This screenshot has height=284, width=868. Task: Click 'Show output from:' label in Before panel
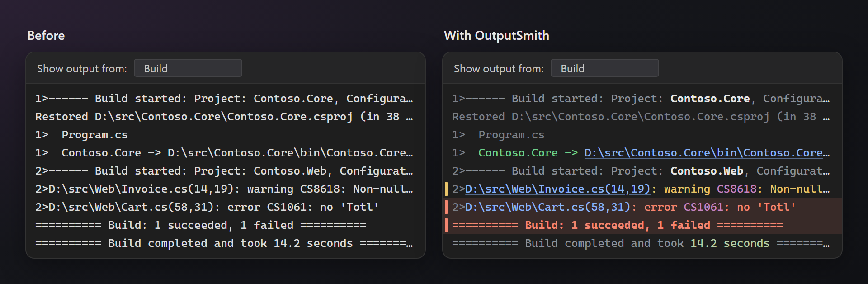(x=82, y=69)
